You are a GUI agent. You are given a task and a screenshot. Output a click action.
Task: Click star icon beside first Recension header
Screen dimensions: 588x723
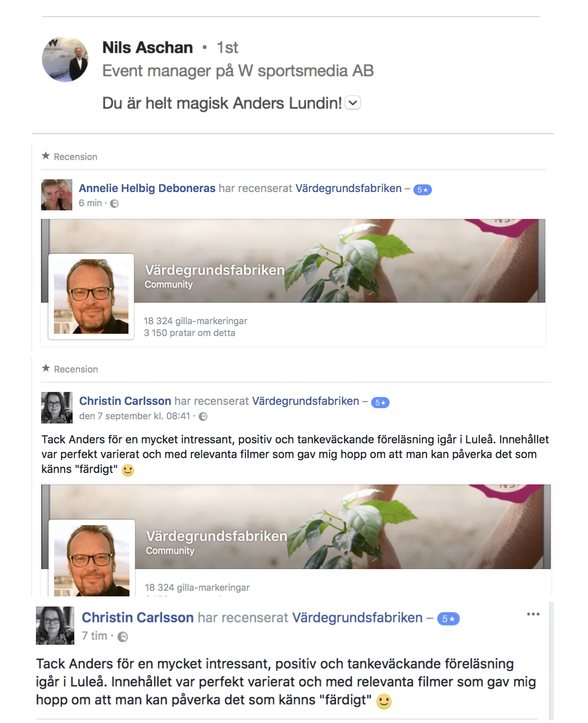[x=46, y=156]
